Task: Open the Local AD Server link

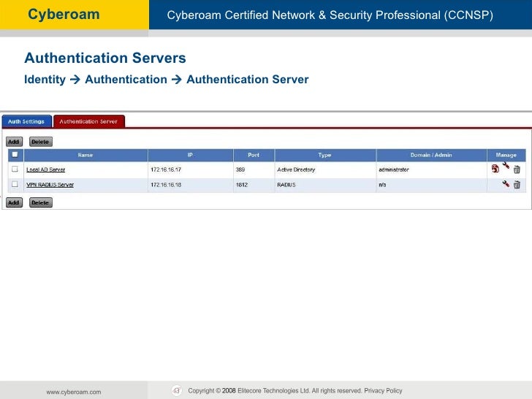Action: click(x=45, y=170)
